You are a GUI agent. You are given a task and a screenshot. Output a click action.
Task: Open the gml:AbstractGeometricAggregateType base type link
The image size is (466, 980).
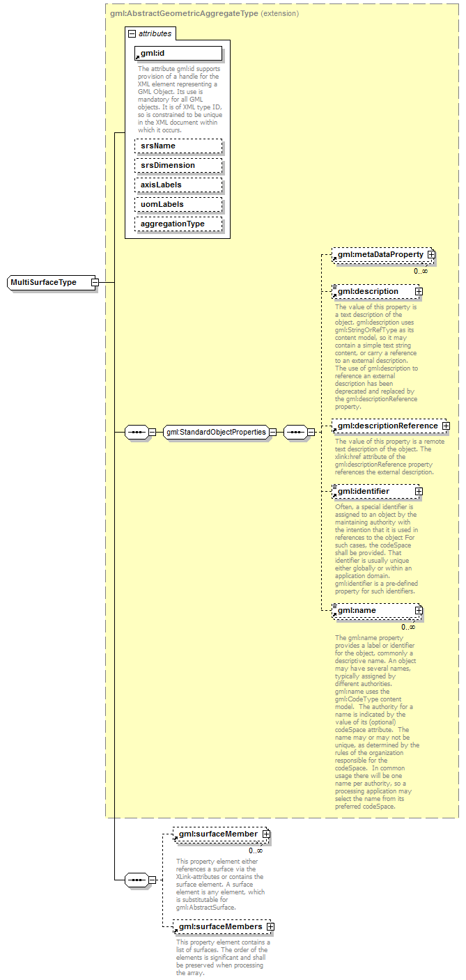pos(183,13)
